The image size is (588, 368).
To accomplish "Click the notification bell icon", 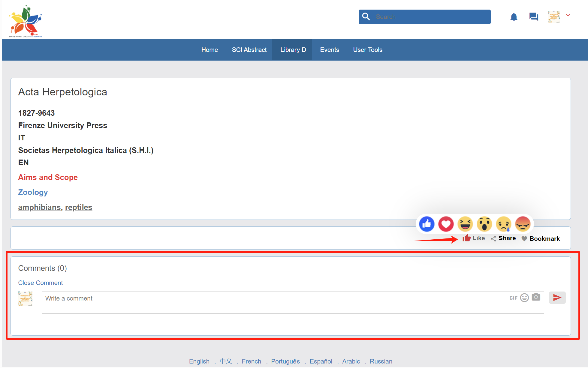I will point(514,17).
